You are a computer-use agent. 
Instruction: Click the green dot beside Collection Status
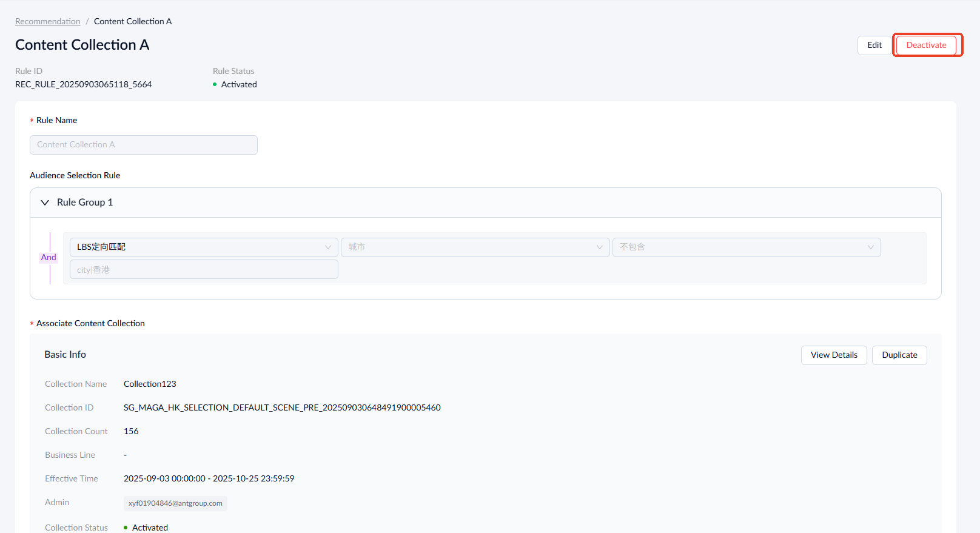(126, 528)
